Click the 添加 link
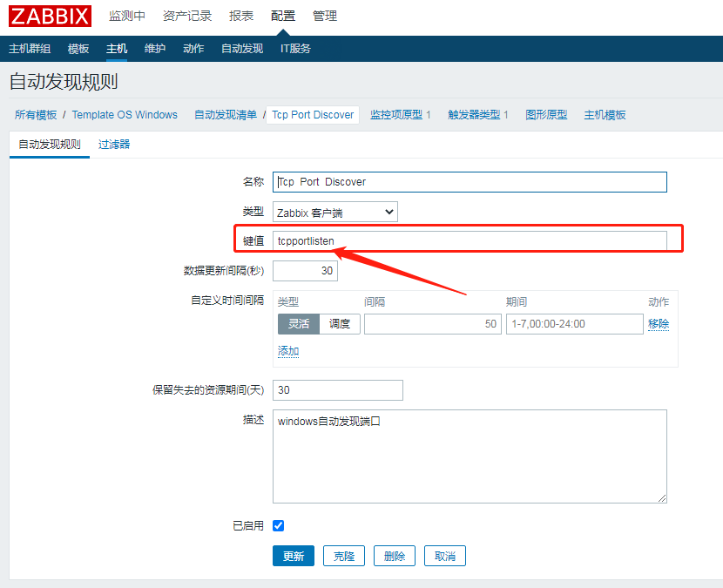This screenshot has width=723, height=588. [288, 351]
